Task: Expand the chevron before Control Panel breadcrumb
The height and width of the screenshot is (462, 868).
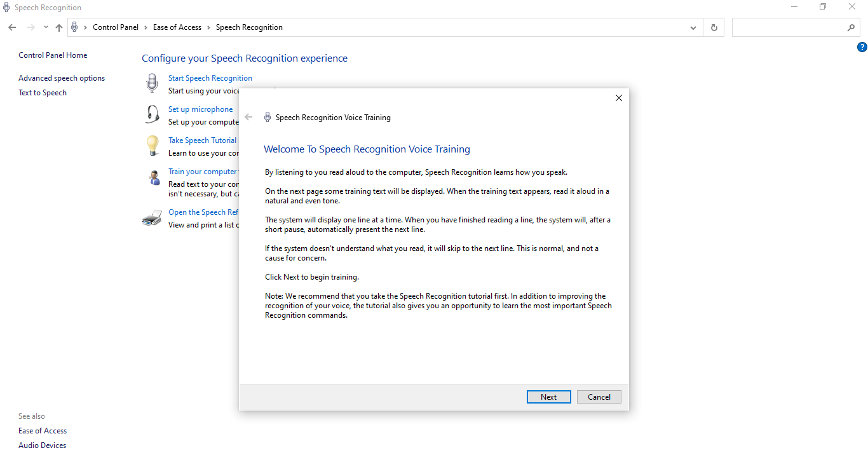Action: (86, 27)
